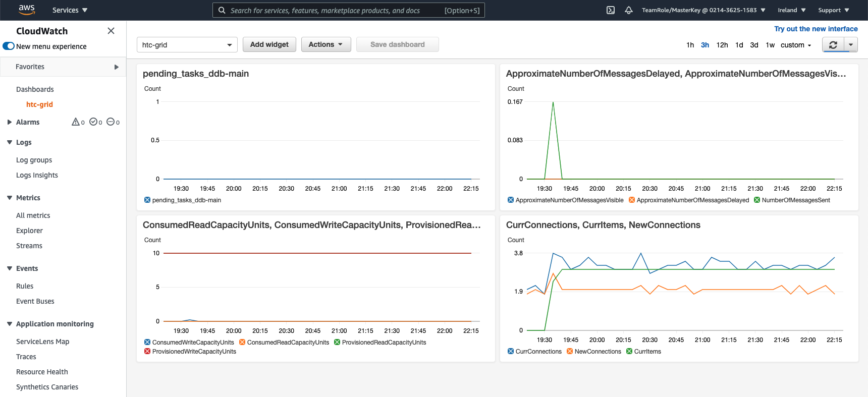
Task: Open the Actions dropdown menu
Action: click(x=325, y=44)
